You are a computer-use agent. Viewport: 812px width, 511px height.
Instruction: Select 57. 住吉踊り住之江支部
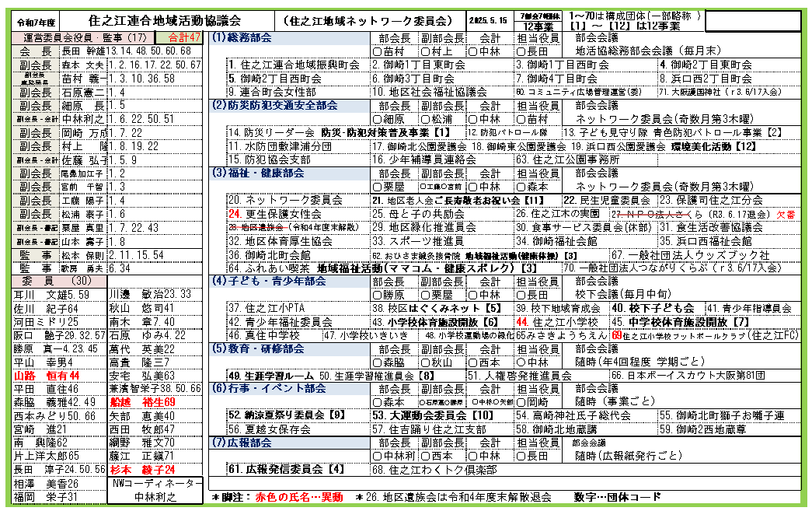[x=429, y=429]
